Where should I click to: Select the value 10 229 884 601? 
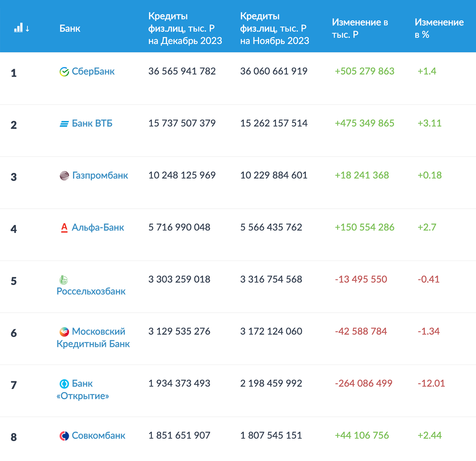(274, 175)
